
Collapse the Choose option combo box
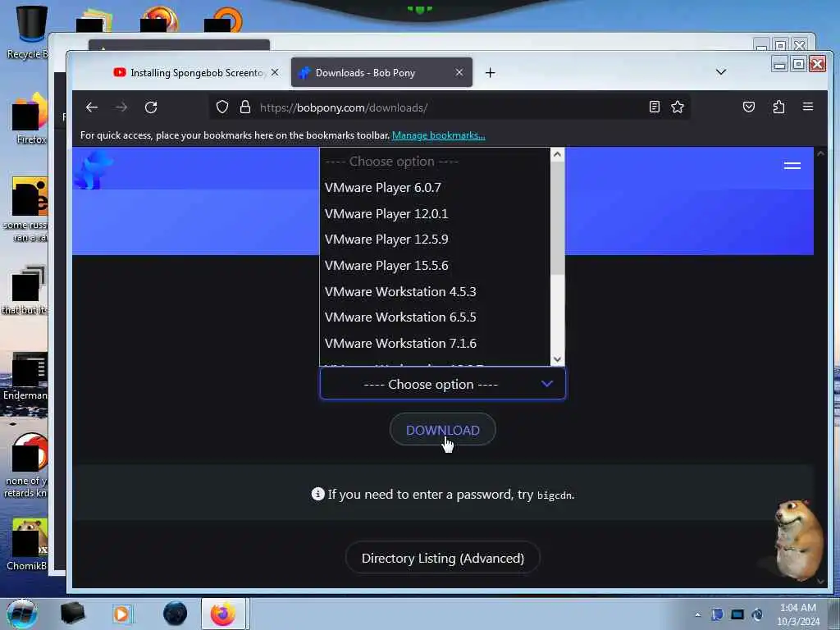442,384
